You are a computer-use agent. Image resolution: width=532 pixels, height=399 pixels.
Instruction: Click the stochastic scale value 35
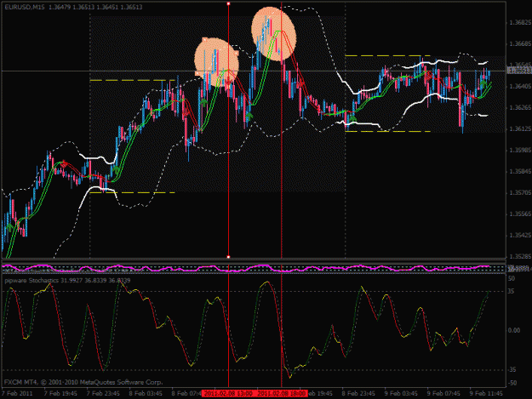click(x=512, y=291)
